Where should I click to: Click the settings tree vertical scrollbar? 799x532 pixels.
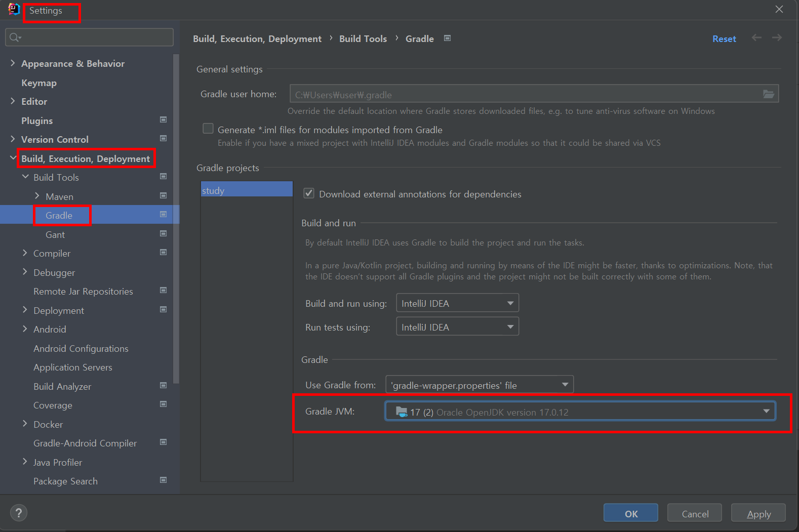click(x=176, y=219)
